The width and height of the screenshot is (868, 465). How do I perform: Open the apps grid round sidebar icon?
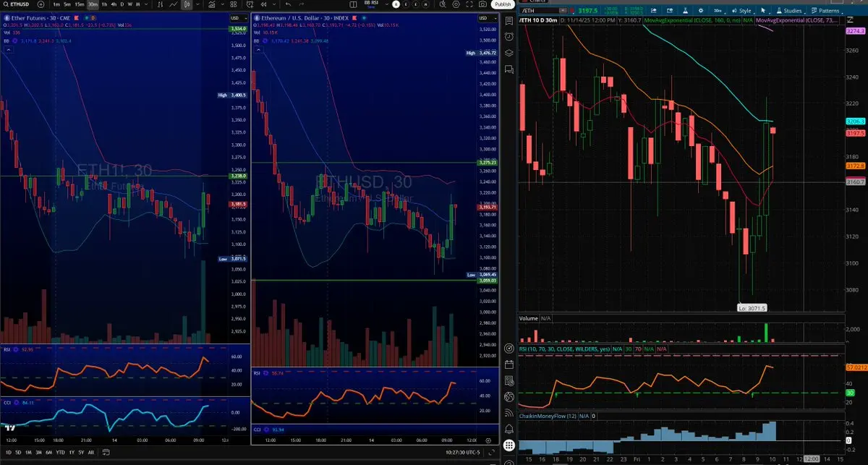[x=509, y=445]
